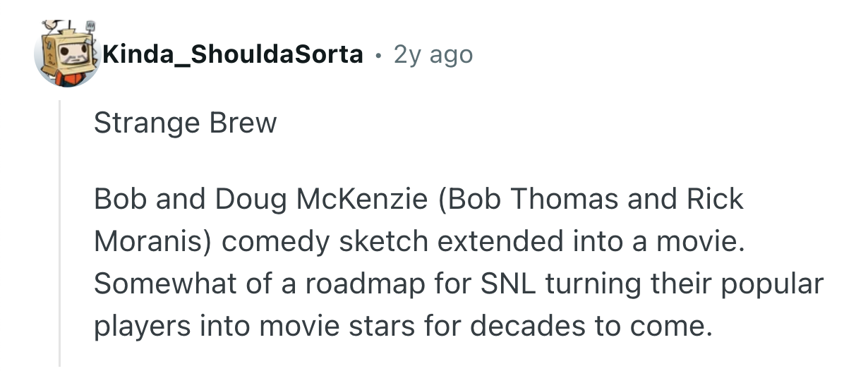Open the Kinda_ShouldaSorta user profile
Screen dimensions: 868x371
pyautogui.click(x=232, y=54)
